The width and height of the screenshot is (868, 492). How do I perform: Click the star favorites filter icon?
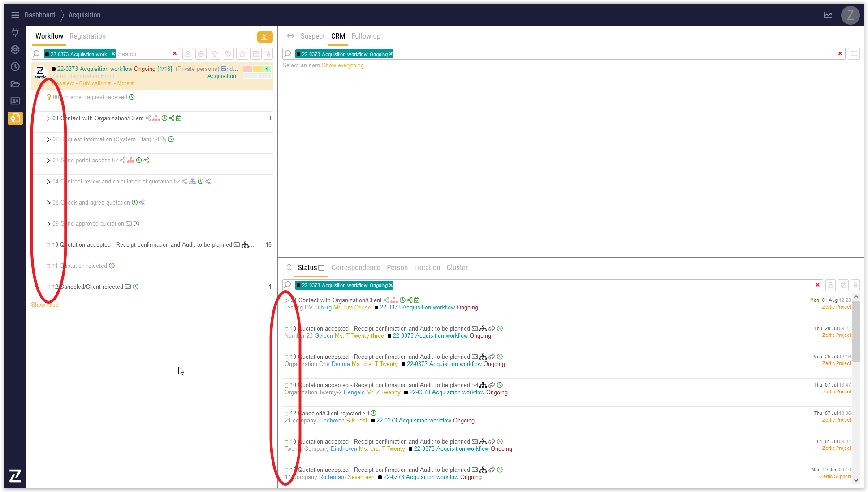242,54
